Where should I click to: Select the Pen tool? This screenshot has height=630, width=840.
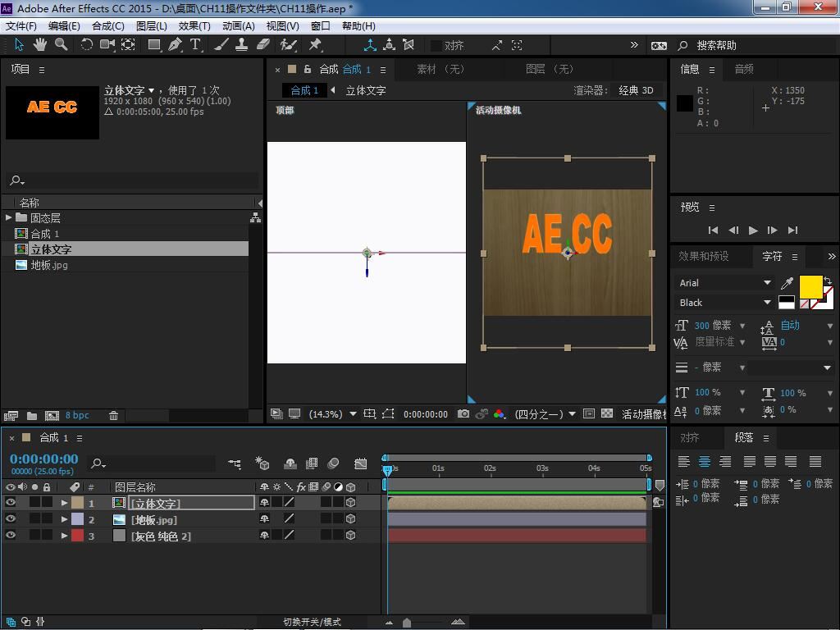pos(175,45)
